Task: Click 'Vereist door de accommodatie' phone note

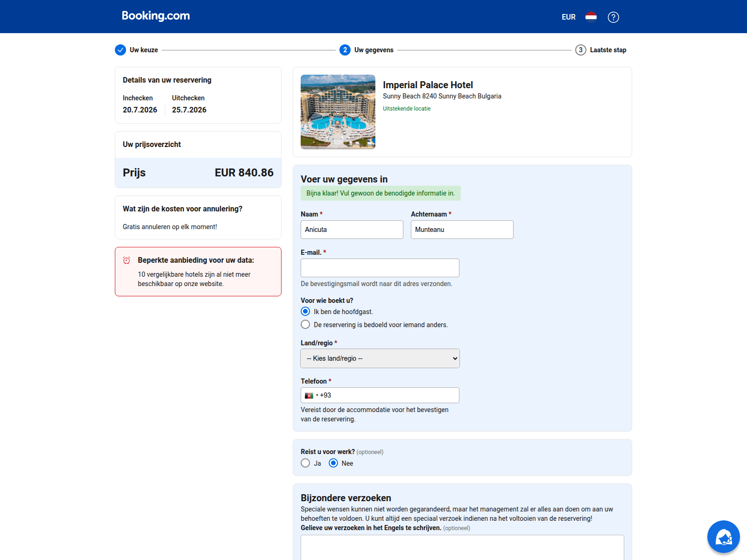Action: 374,414
